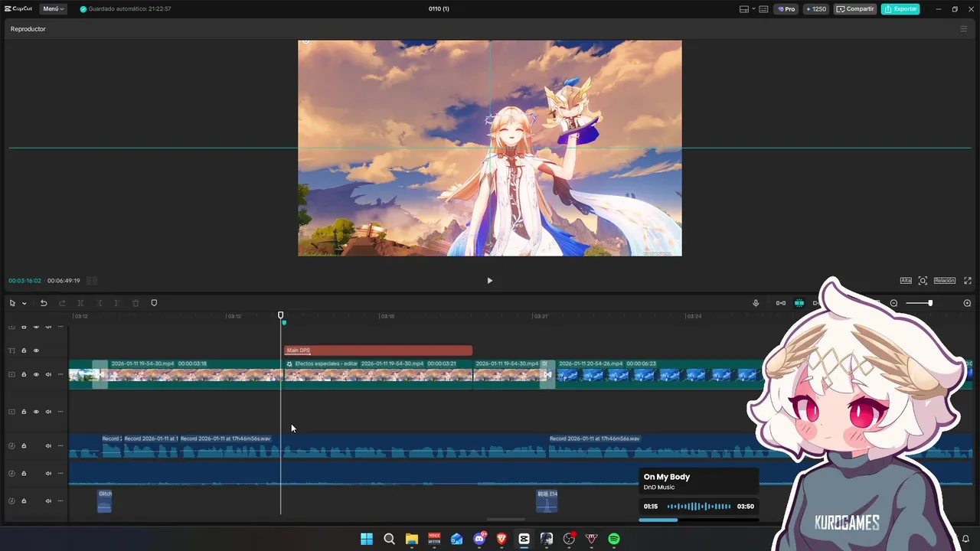Click the text track TI icon
Image resolution: width=980 pixels, height=551 pixels.
coord(11,350)
